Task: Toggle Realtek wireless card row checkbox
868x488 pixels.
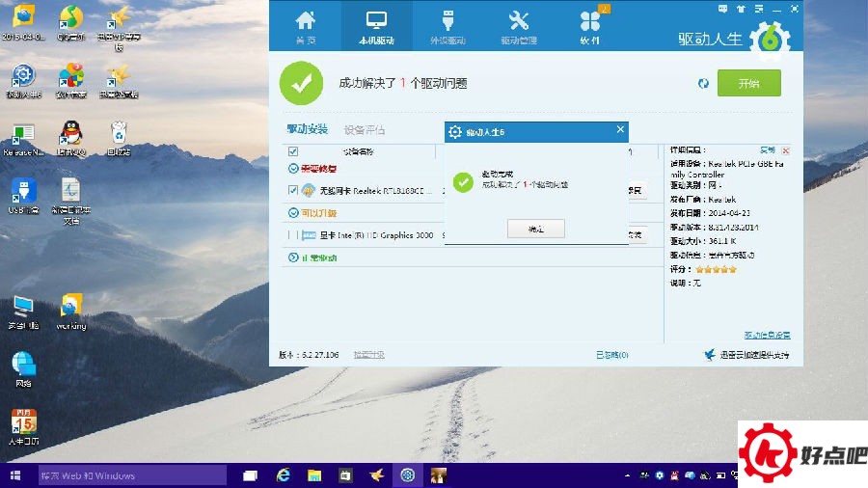Action: (x=293, y=190)
